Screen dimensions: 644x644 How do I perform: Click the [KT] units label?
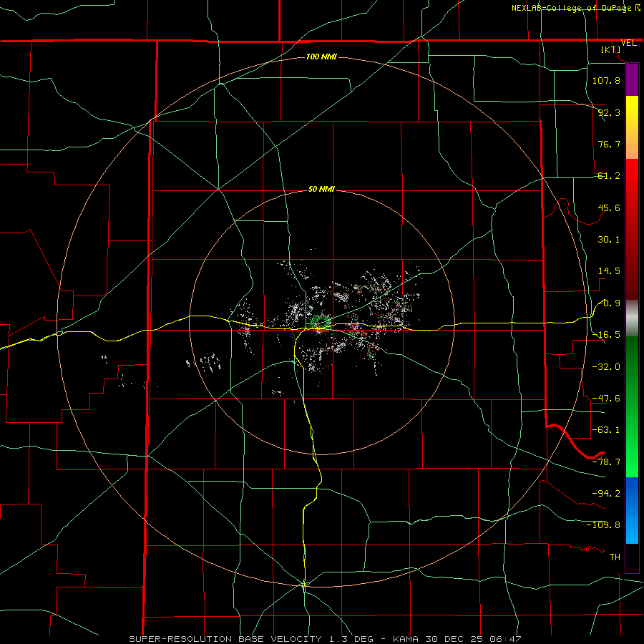tap(611, 49)
